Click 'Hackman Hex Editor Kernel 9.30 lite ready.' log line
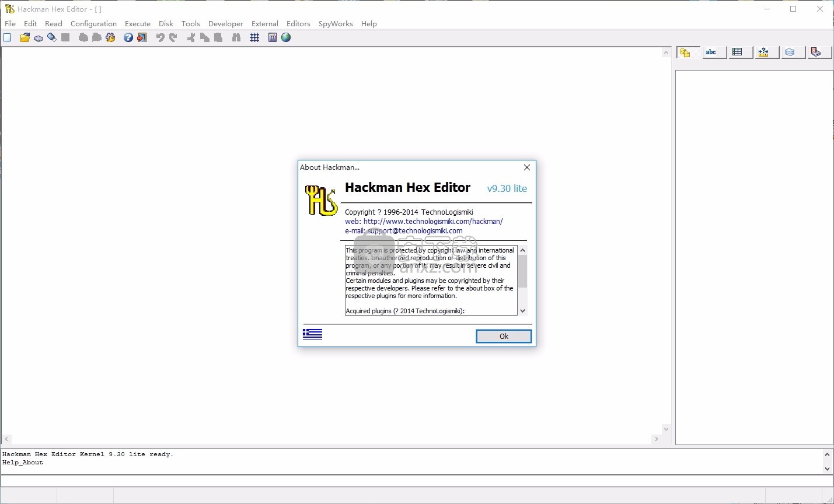The height and width of the screenshot is (504, 834). [88, 454]
